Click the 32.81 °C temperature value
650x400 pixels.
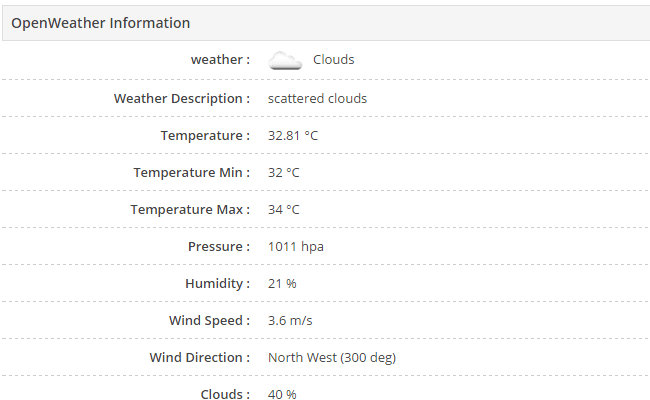click(293, 136)
